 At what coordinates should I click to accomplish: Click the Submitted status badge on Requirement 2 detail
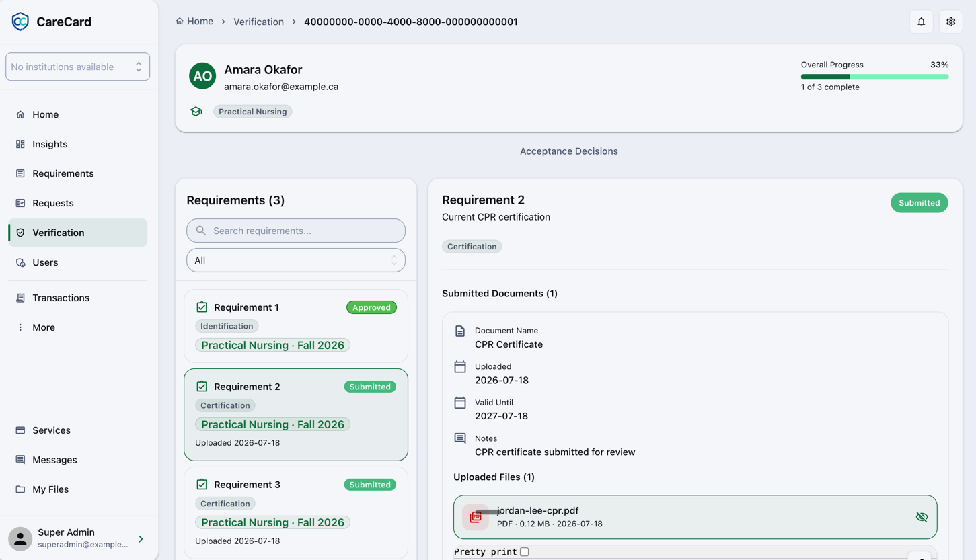pos(919,203)
